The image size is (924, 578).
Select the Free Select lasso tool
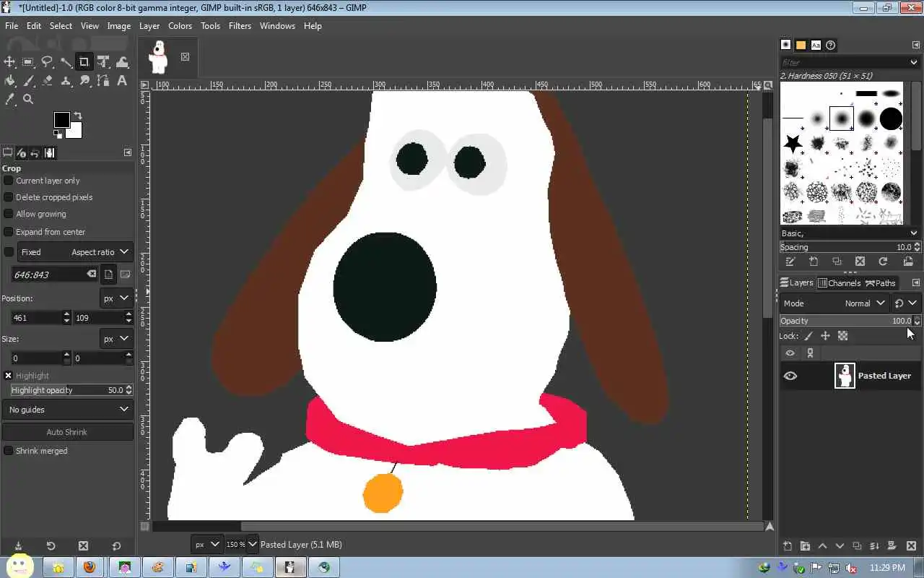click(x=47, y=62)
